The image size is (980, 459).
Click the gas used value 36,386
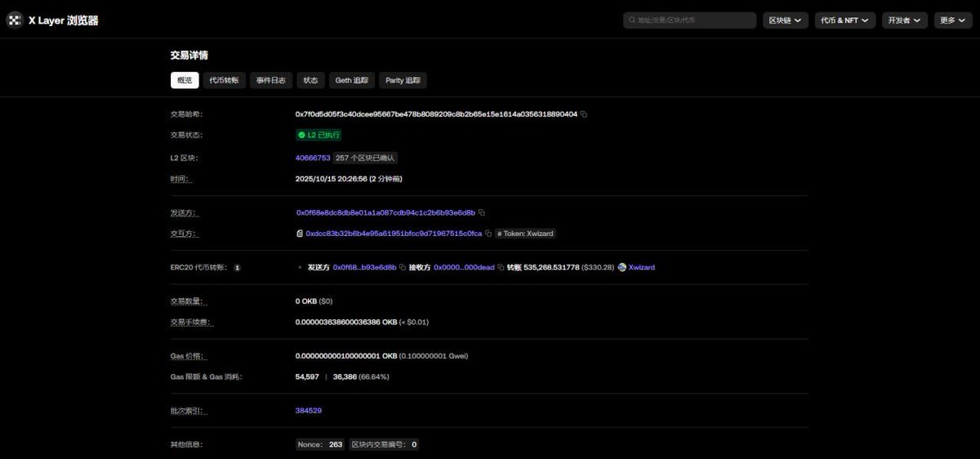[345, 377]
